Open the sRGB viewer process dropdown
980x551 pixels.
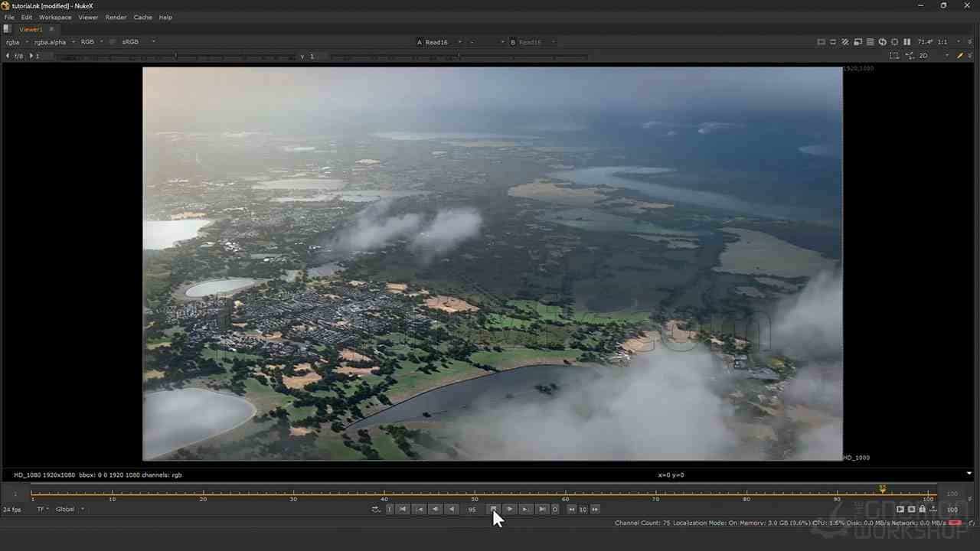pyautogui.click(x=138, y=42)
